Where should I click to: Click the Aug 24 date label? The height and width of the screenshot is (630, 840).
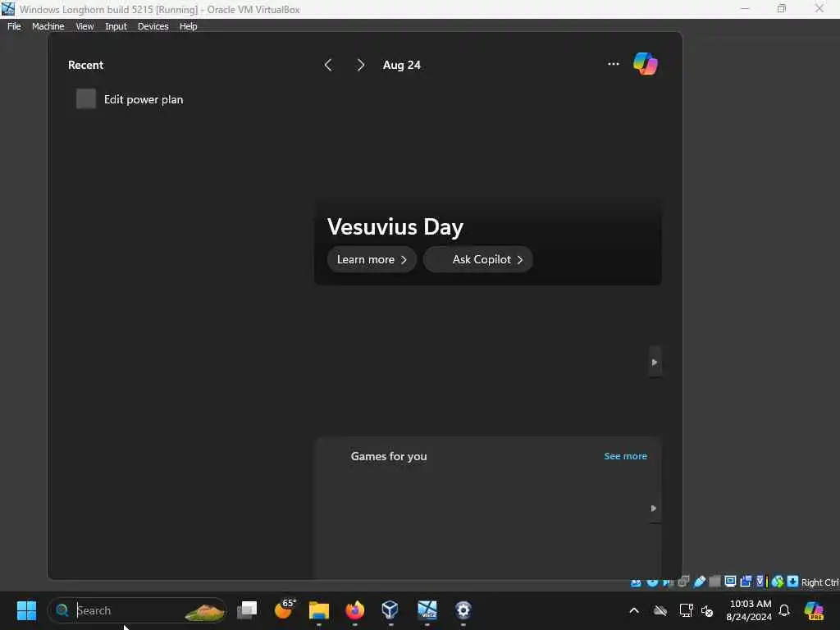click(x=402, y=65)
